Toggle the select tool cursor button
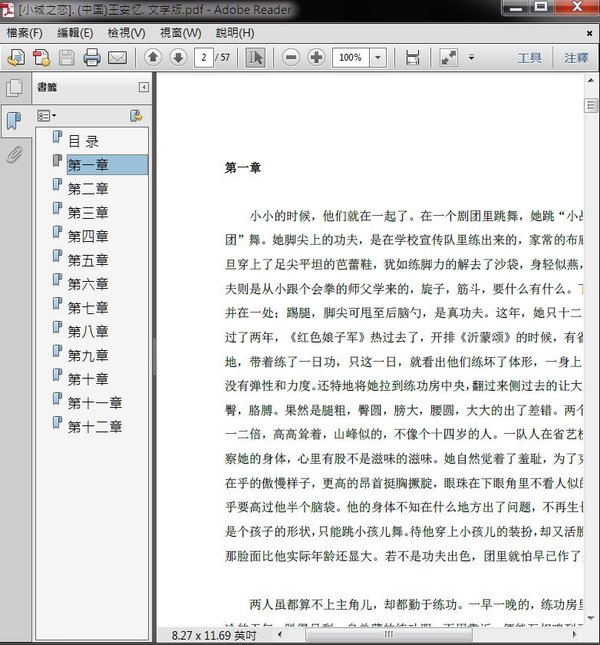The width and height of the screenshot is (600, 645). pyautogui.click(x=255, y=57)
